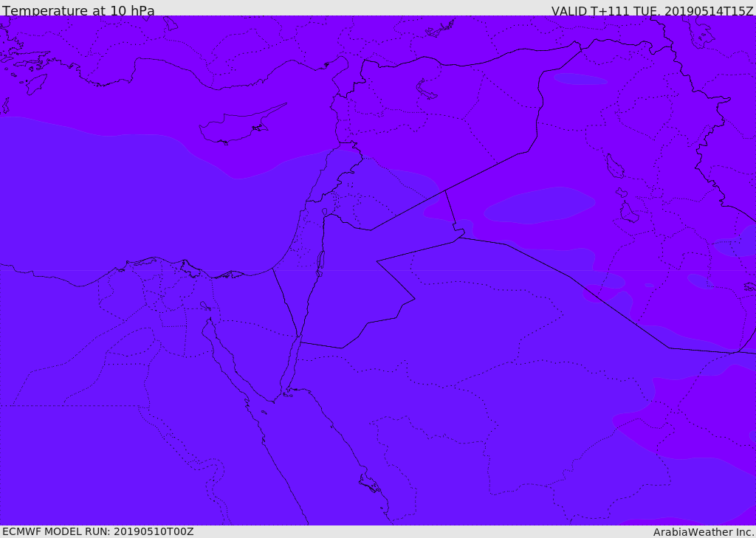Click the 'ArabiaWeather Inc.' credit text
756x538 pixels.
pyautogui.click(x=704, y=532)
